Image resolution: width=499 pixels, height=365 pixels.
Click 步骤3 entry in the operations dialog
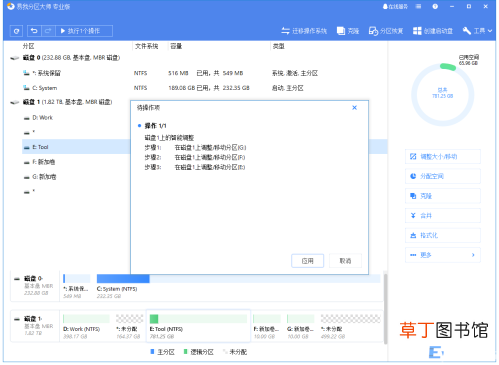[x=195, y=167]
